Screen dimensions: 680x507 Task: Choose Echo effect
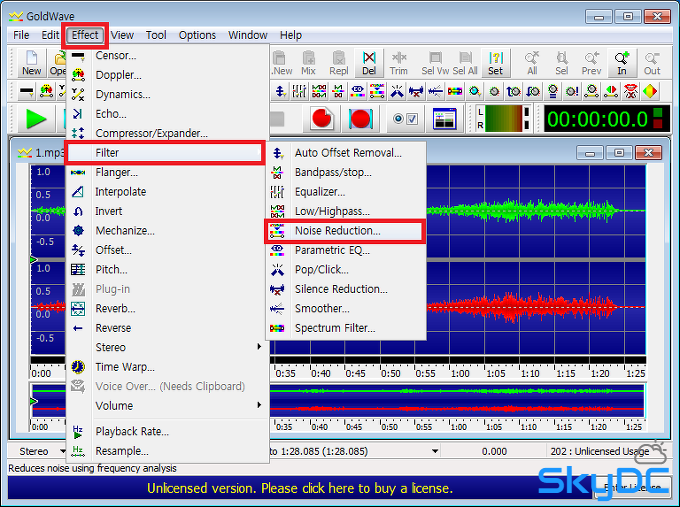pos(167,114)
